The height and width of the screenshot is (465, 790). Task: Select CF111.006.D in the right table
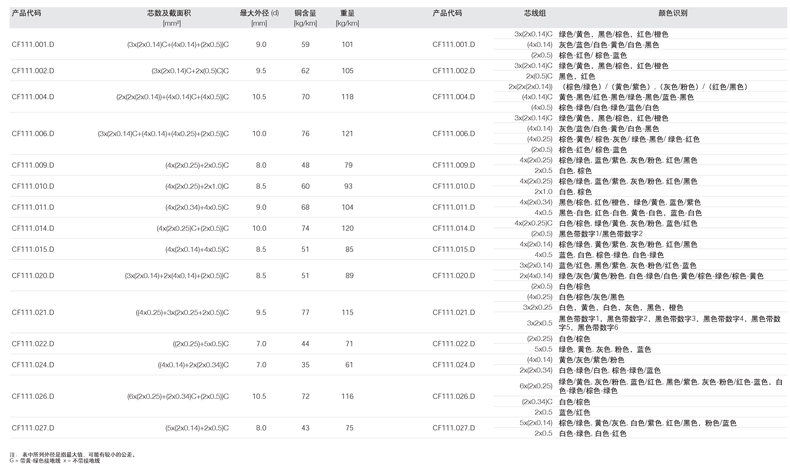453,134
